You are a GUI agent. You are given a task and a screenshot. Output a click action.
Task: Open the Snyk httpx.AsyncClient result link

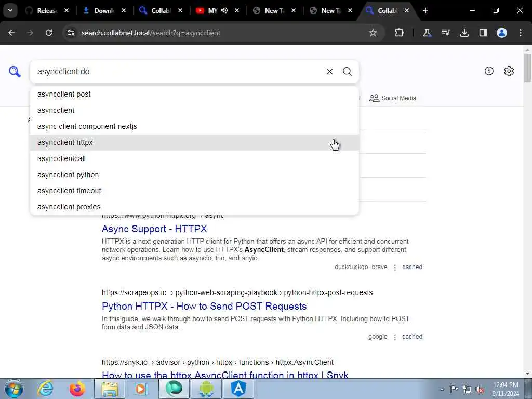pos(225,375)
